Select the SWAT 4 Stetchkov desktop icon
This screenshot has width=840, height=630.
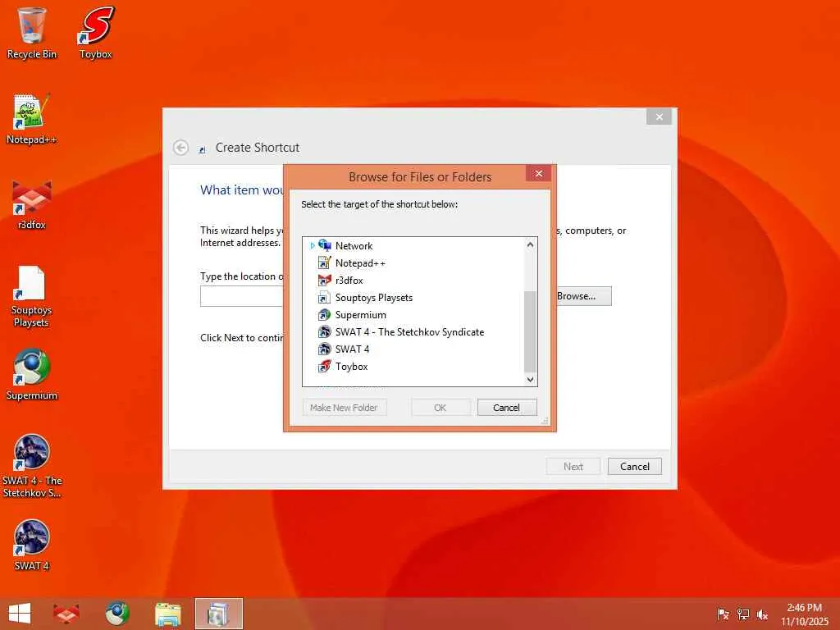pos(32,466)
